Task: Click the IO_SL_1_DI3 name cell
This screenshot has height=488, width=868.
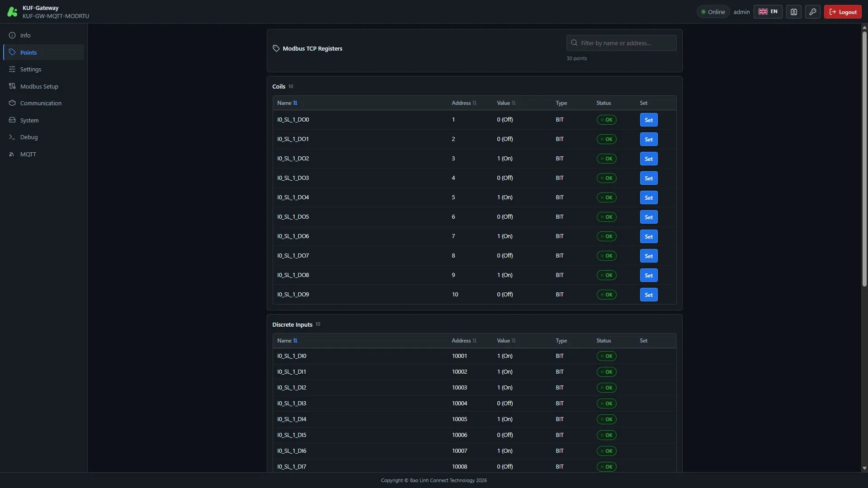Action: pos(292,404)
